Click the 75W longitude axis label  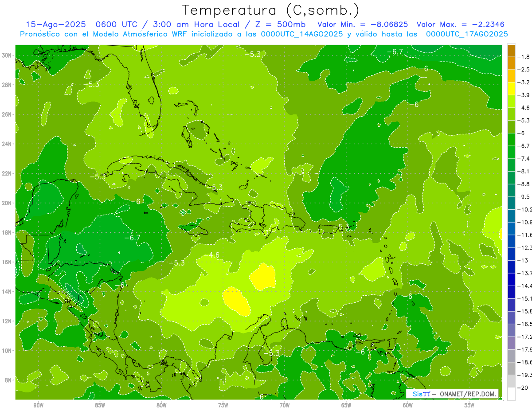point(223,405)
